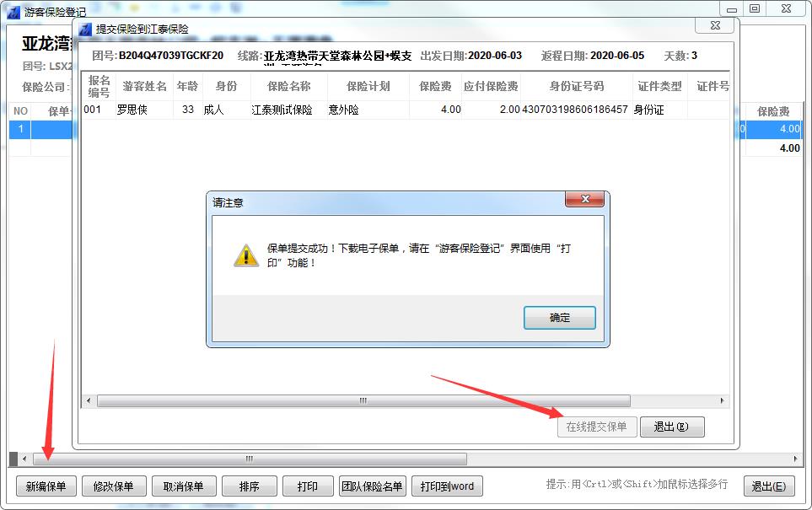Click the 修改保单 button
812x510 pixels.
coord(114,486)
